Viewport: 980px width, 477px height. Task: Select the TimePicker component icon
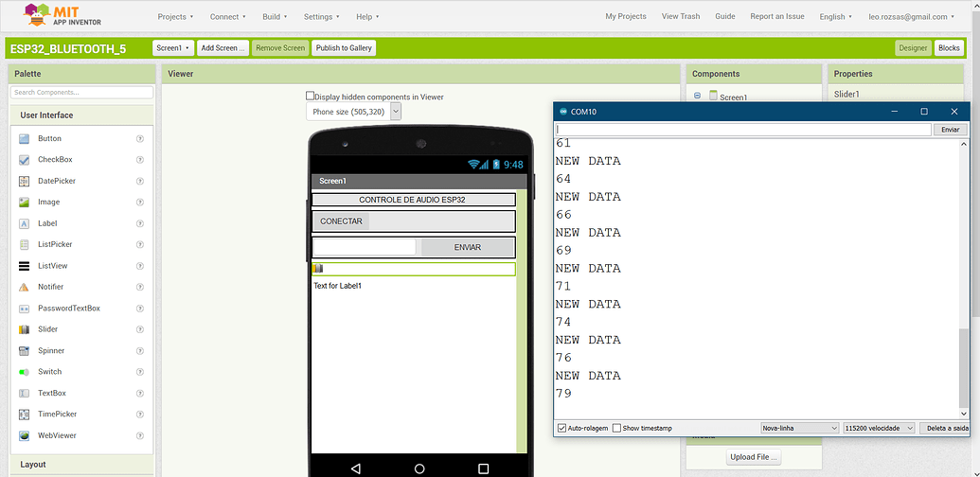25,415
